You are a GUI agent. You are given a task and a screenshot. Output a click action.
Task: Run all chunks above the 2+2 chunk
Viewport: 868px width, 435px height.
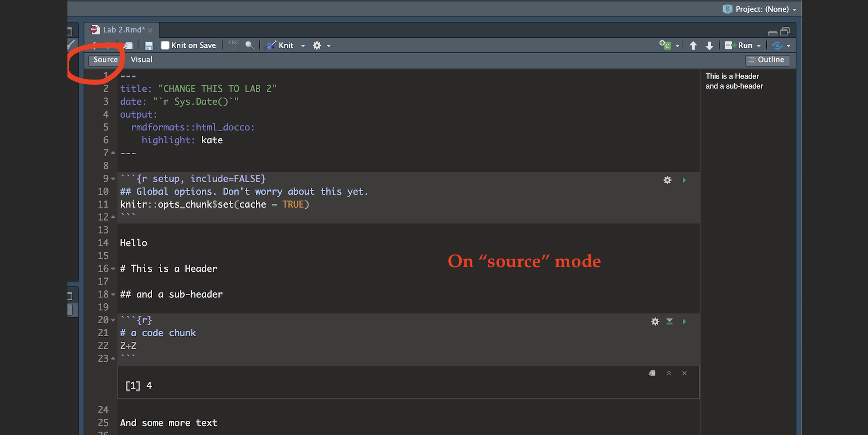tap(669, 322)
